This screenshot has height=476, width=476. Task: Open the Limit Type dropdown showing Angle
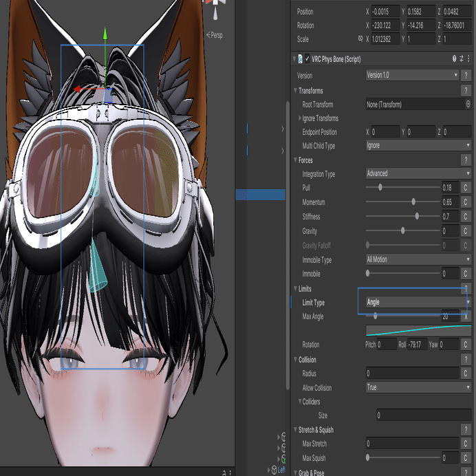[x=418, y=302]
